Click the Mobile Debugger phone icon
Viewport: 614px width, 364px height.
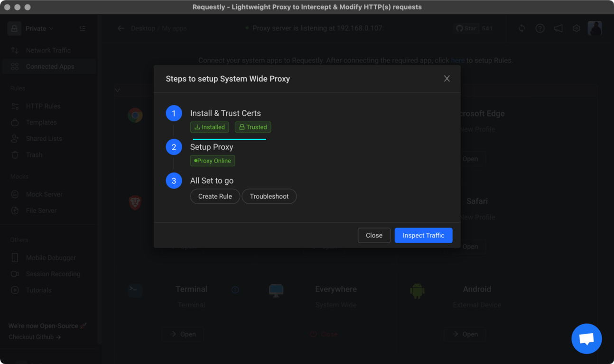click(x=15, y=258)
